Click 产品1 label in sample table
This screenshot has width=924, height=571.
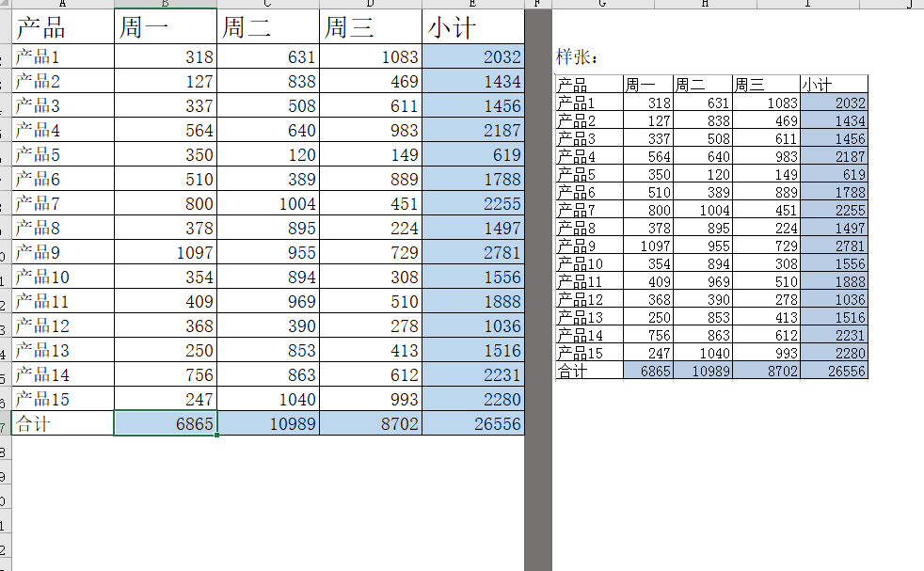click(589, 103)
